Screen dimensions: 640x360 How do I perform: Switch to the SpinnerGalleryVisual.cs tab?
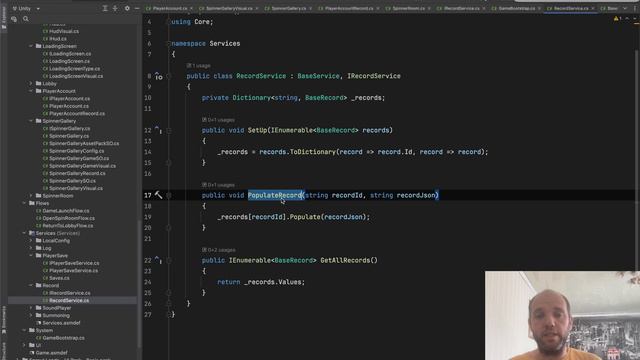tap(229, 8)
